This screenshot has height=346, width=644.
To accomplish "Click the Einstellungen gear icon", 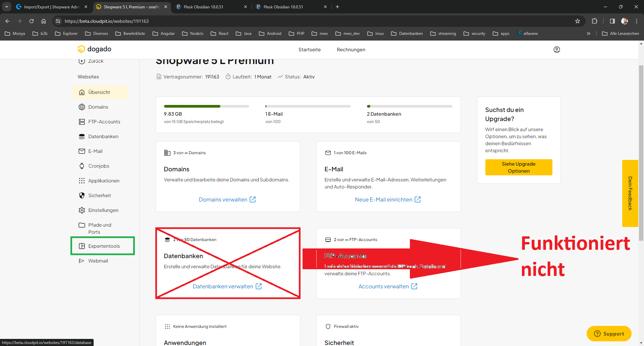I will (82, 210).
